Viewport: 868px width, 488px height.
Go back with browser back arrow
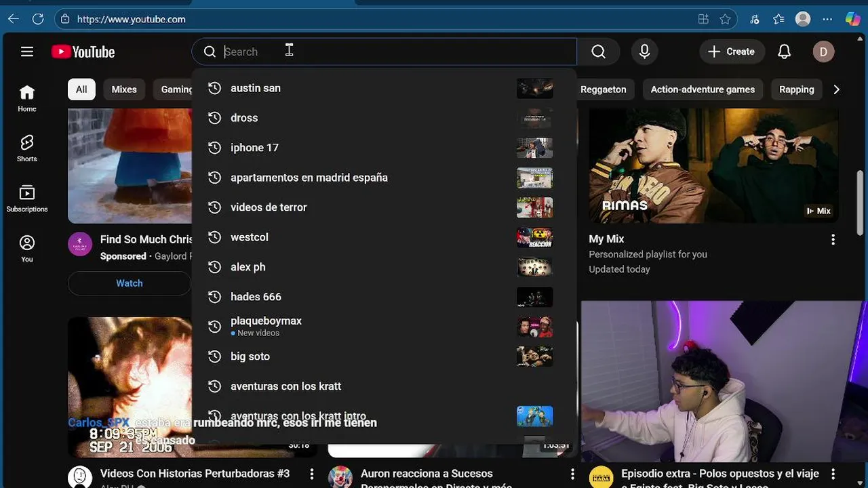pyautogui.click(x=14, y=19)
